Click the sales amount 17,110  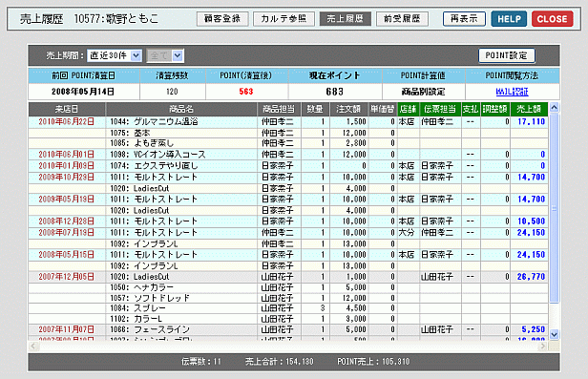[531, 121]
